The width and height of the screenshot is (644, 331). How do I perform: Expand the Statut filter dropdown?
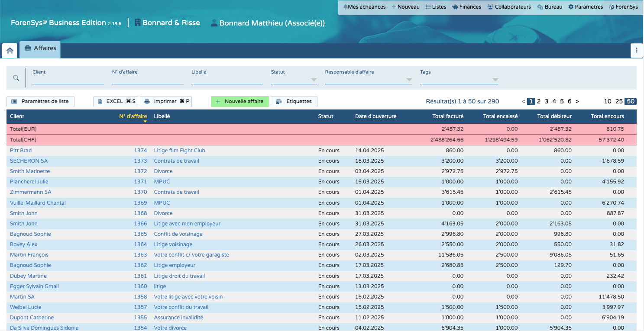click(314, 80)
